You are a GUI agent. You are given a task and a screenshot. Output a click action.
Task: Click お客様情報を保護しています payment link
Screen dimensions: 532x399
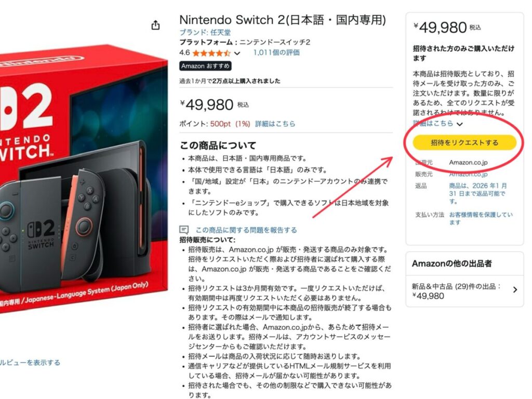tap(481, 219)
